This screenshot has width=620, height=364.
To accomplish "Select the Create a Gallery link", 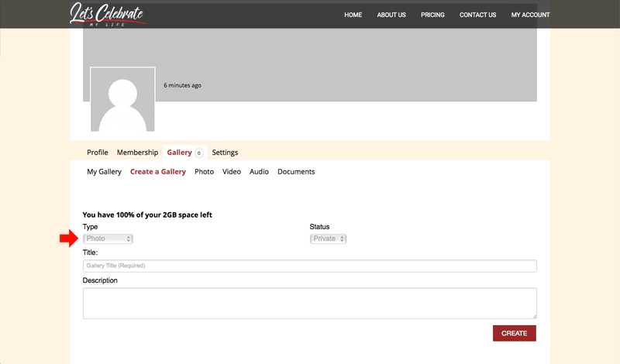I will tap(158, 171).
